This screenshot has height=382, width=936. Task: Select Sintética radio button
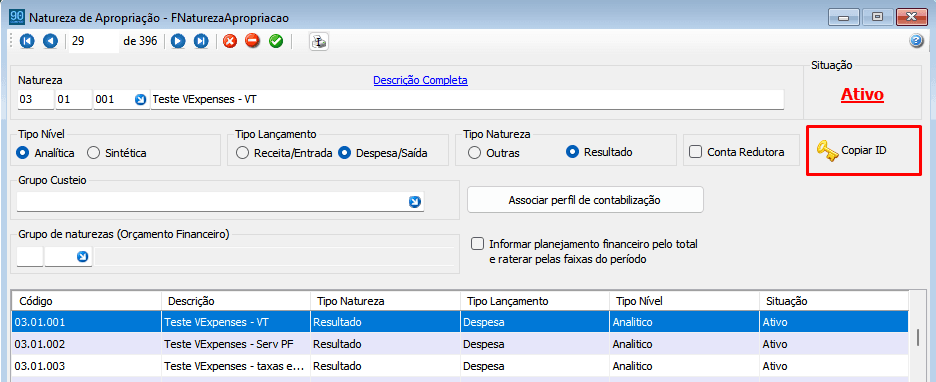[93, 153]
